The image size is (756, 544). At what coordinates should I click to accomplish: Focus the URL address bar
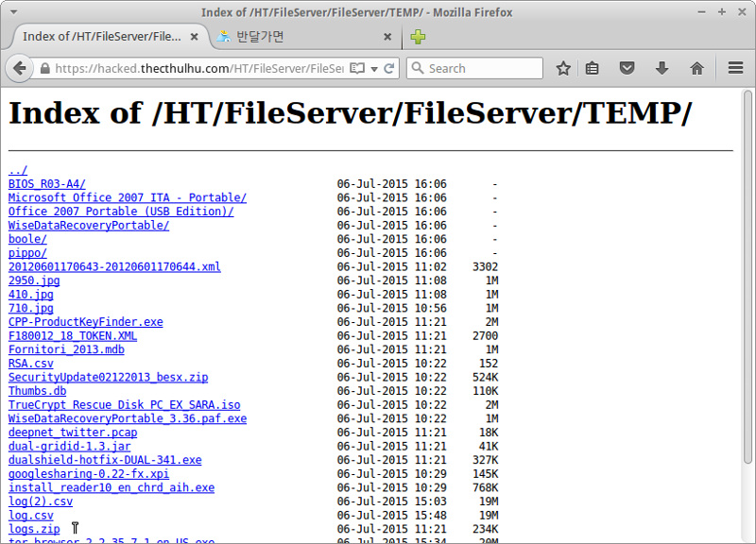click(x=198, y=68)
